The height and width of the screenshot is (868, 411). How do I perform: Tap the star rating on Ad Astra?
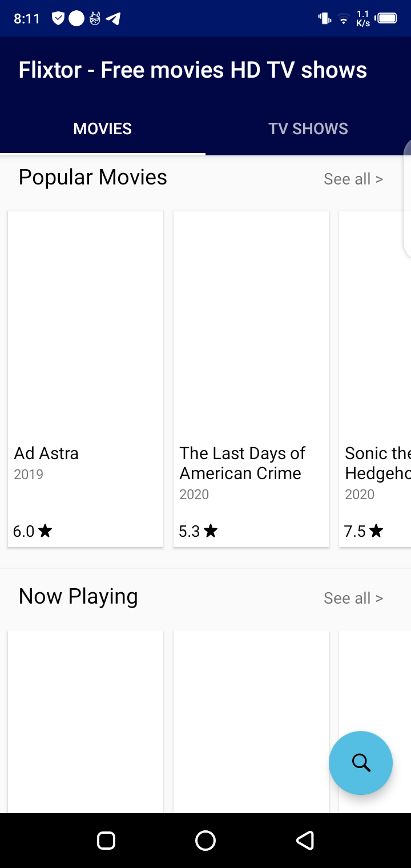(x=45, y=532)
